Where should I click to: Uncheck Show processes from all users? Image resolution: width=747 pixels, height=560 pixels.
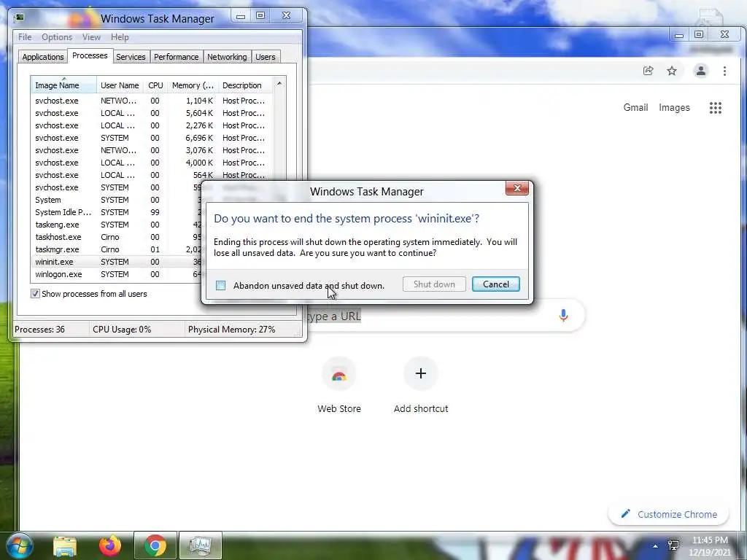click(x=35, y=293)
